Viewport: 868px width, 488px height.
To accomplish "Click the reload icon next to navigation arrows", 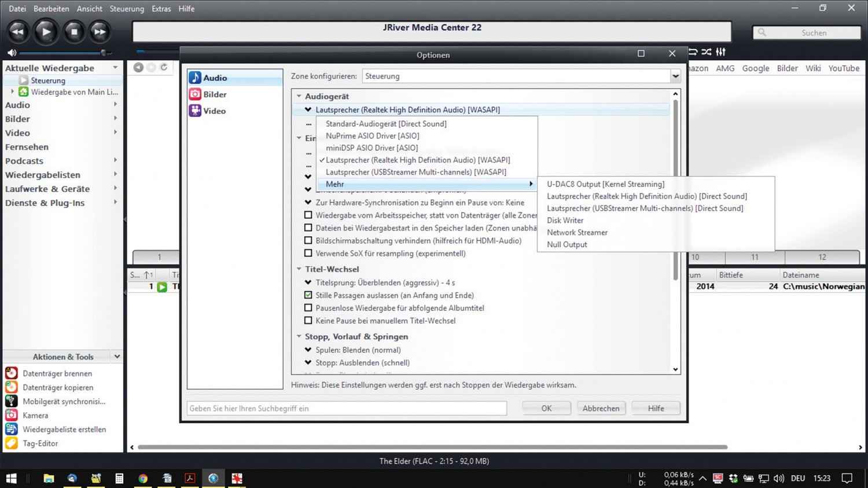I will (x=164, y=68).
